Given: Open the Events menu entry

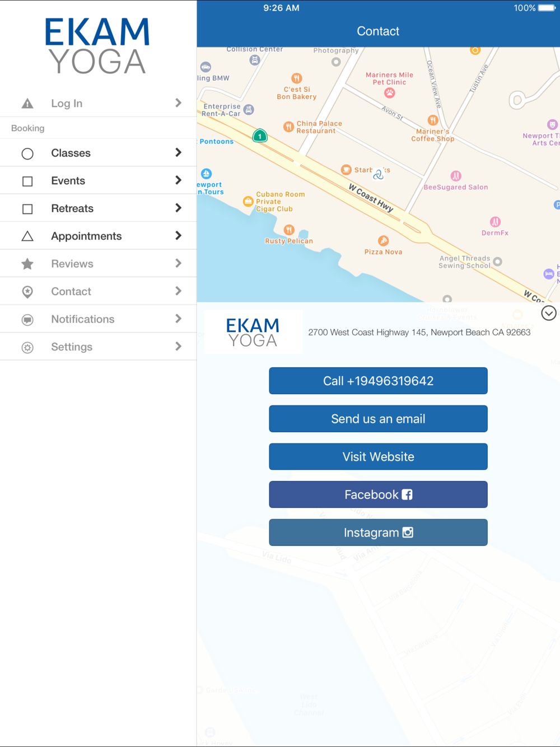Looking at the screenshot, I should [x=98, y=180].
